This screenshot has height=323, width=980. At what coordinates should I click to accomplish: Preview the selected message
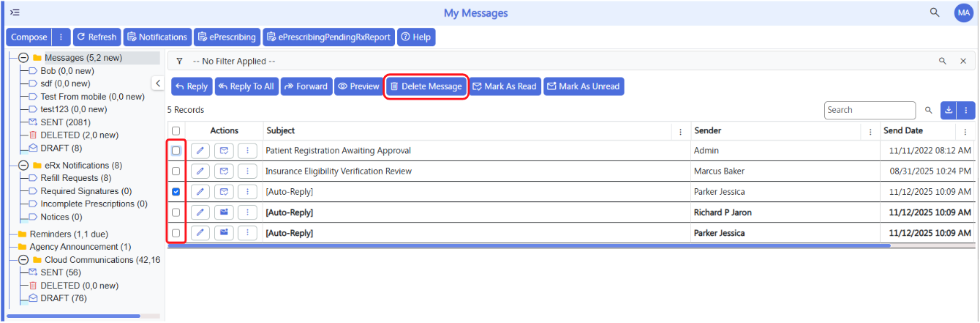[358, 86]
